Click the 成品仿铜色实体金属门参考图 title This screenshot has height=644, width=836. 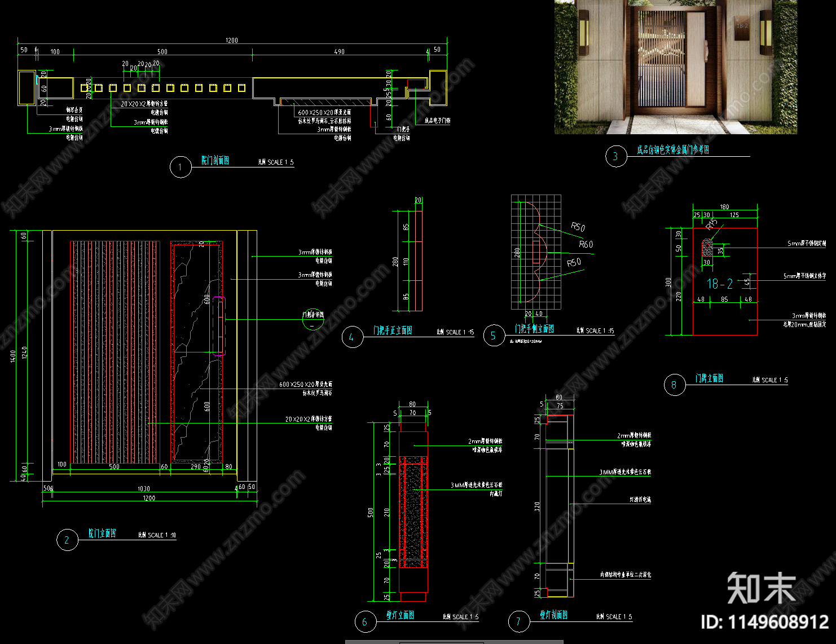[673, 150]
